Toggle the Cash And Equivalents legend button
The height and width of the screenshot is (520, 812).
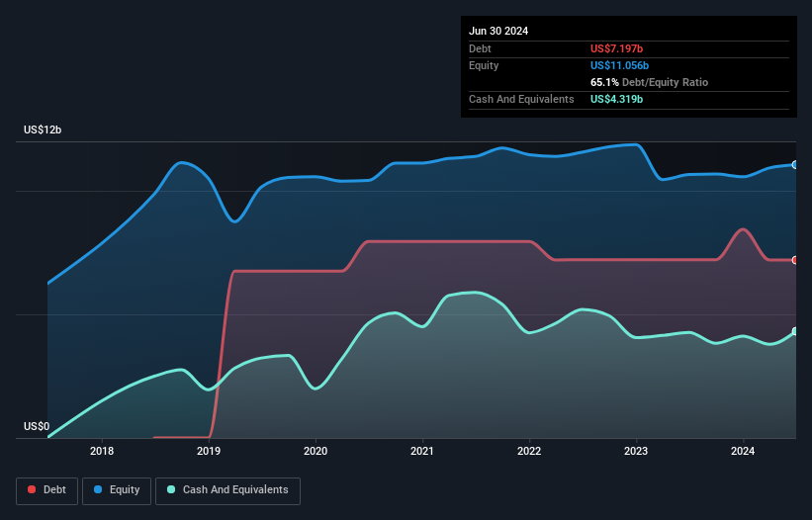coord(227,490)
